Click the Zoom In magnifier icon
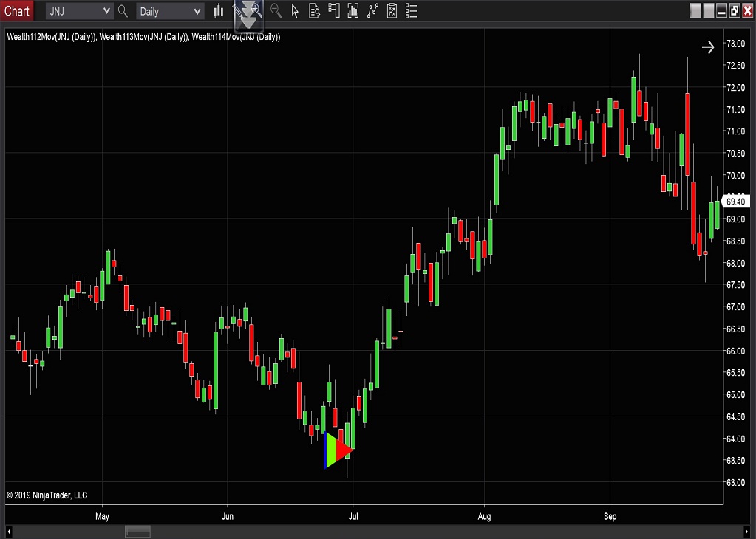This screenshot has width=756, height=539. pos(256,10)
